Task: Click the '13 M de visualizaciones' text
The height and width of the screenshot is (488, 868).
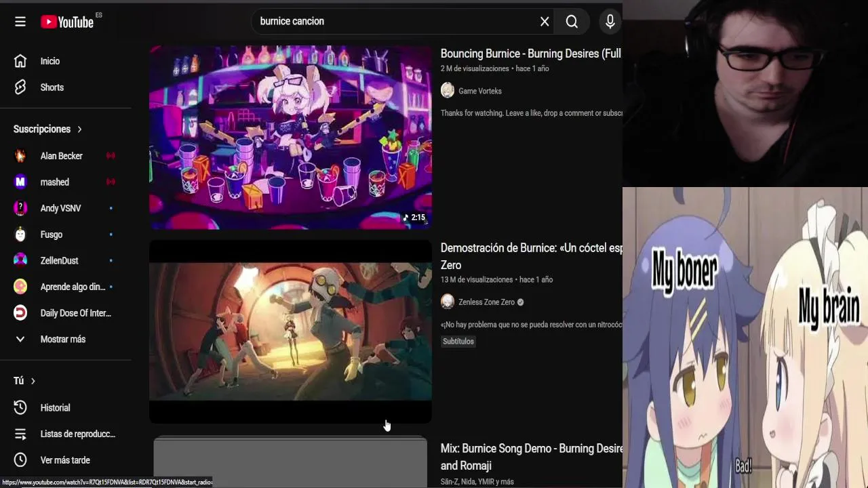Action: point(477,279)
